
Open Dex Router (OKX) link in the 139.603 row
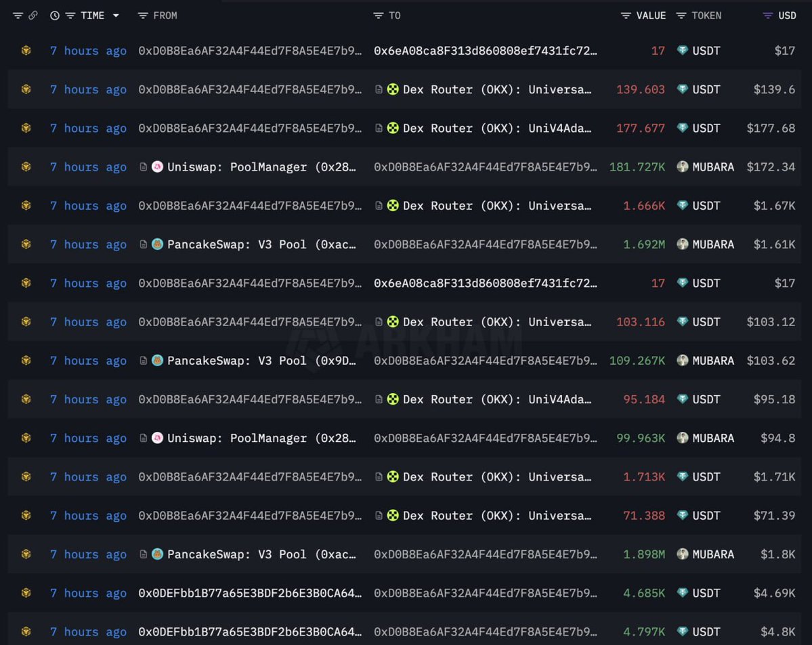pos(497,89)
